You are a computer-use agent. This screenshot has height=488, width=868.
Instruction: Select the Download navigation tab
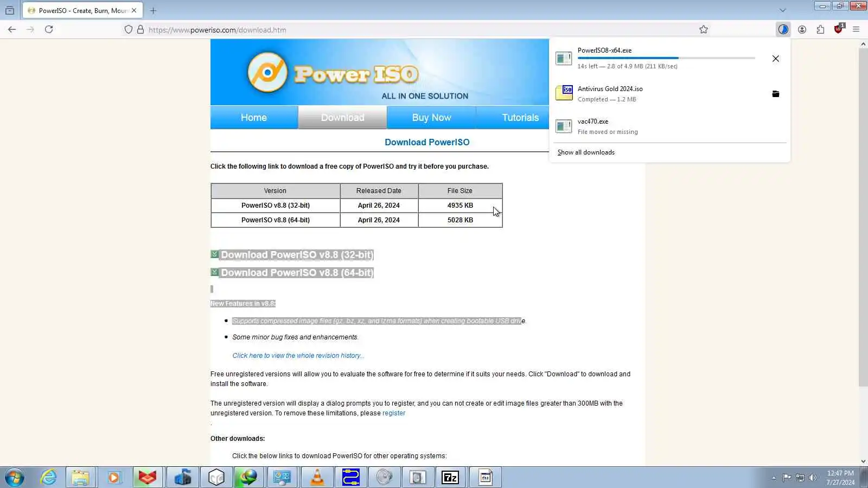pos(342,118)
